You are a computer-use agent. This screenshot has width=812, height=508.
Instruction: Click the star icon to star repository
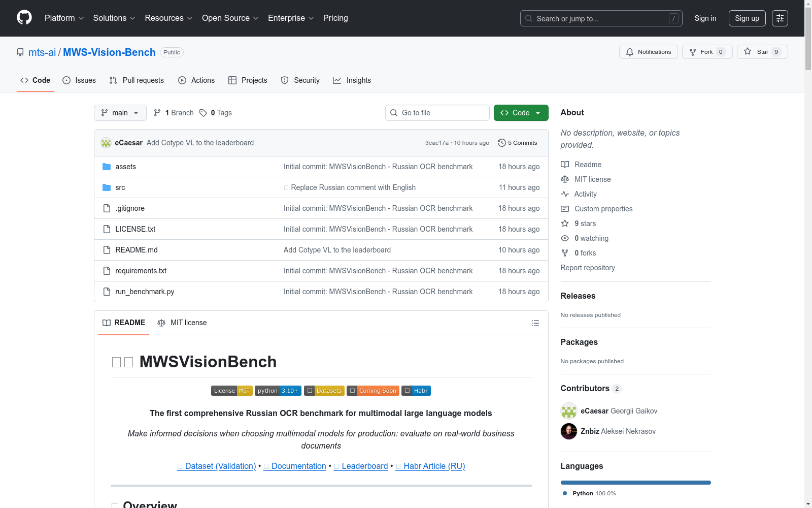[x=748, y=51]
